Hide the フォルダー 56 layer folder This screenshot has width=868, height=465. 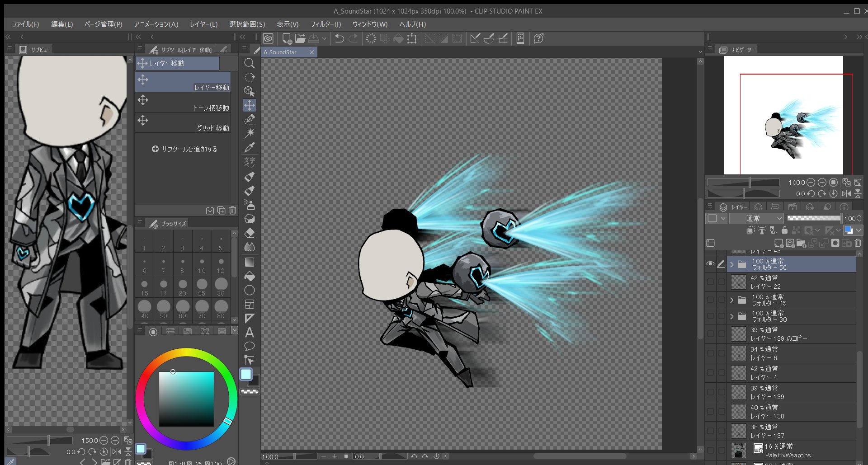click(710, 264)
